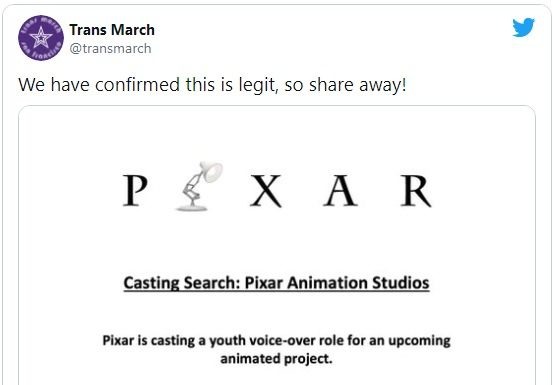
Task: Select the letter R of Pixar logo
Action: (416, 191)
